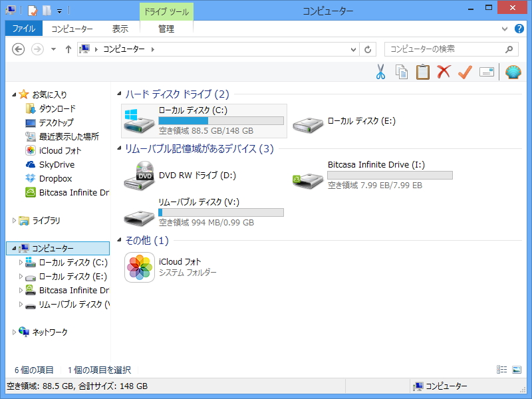The width and height of the screenshot is (532, 399).
Task: Expand the ライブラリ tree node
Action: 14,221
